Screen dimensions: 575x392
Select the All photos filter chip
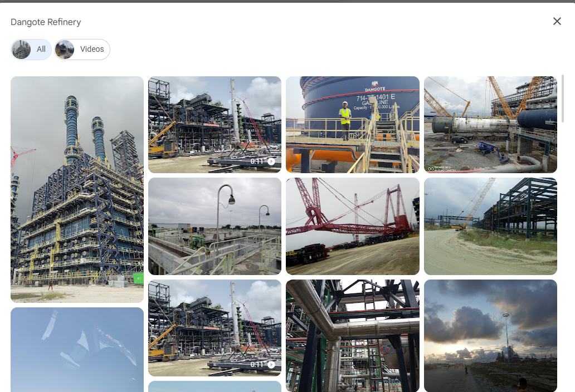31,49
